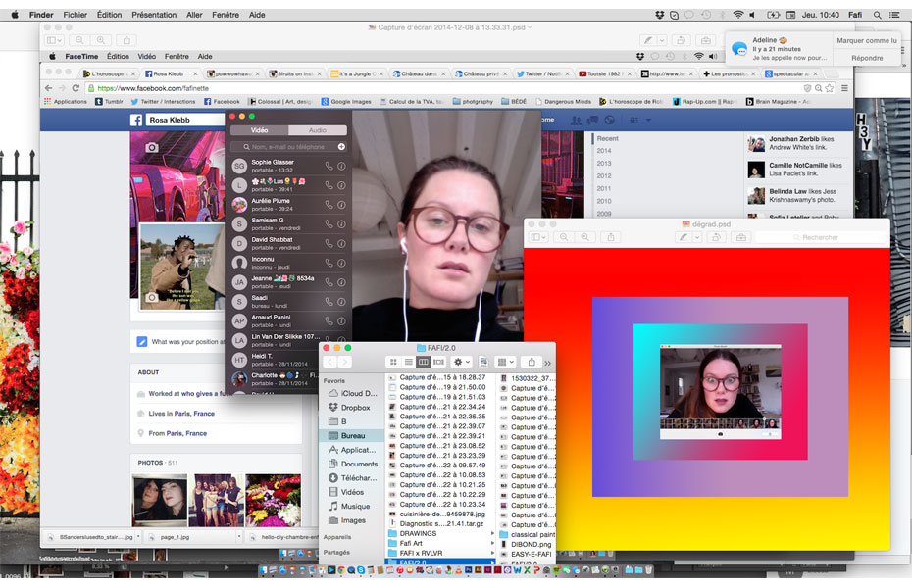Image resolution: width=912 pixels, height=588 pixels.
Task: Open the Tumblr bookmark
Action: (109, 102)
